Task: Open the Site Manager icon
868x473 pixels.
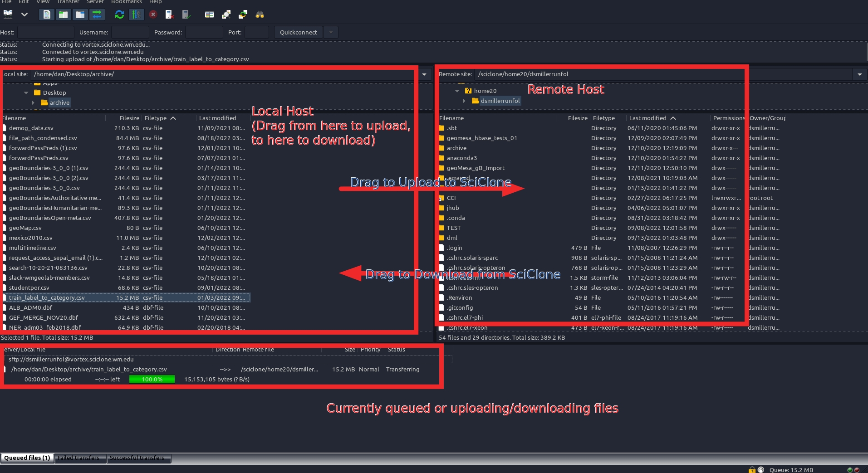Action: (x=8, y=15)
